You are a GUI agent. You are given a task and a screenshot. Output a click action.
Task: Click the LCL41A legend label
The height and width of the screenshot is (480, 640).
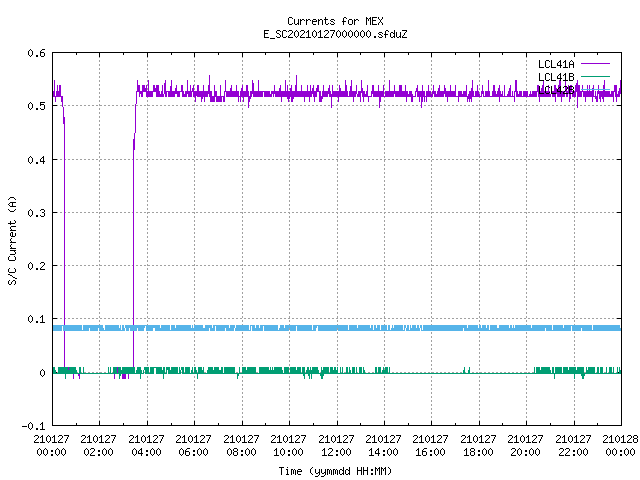(x=556, y=64)
